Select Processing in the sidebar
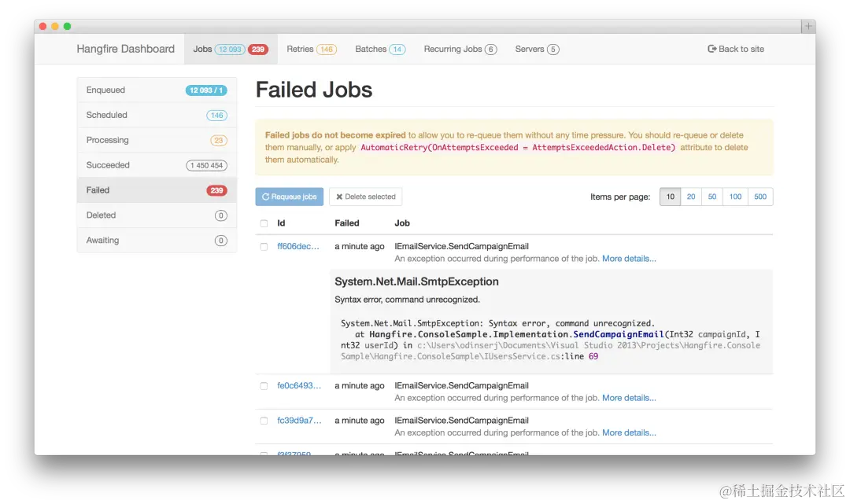The image size is (850, 504). tap(157, 140)
